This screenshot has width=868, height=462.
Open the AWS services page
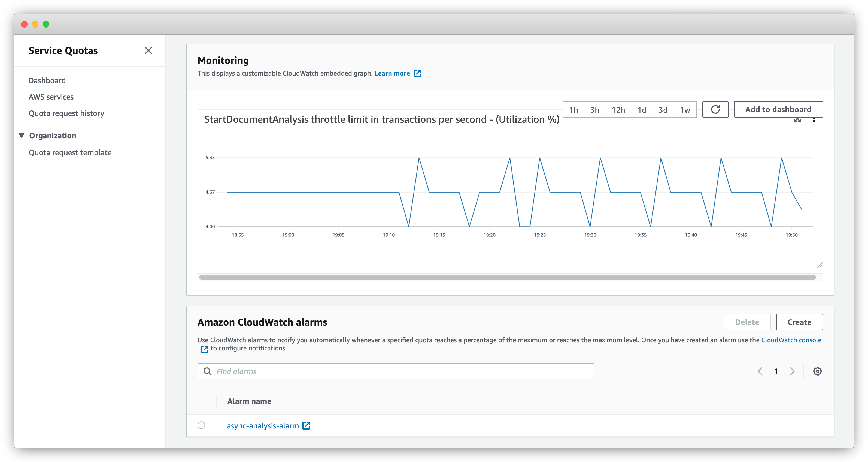click(x=51, y=97)
